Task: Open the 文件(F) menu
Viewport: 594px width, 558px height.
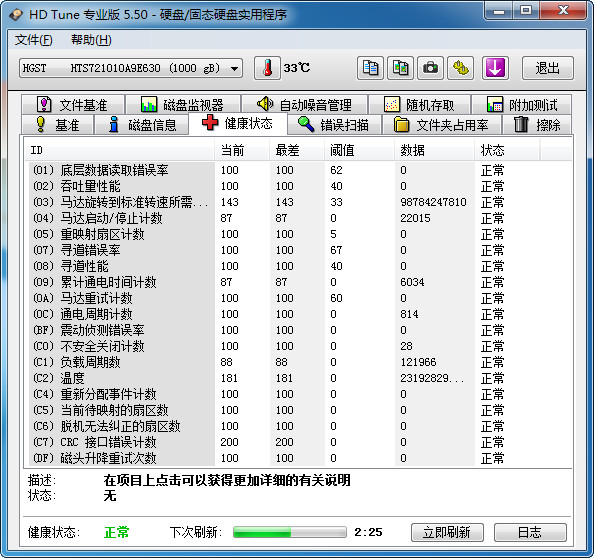Action: tap(34, 40)
